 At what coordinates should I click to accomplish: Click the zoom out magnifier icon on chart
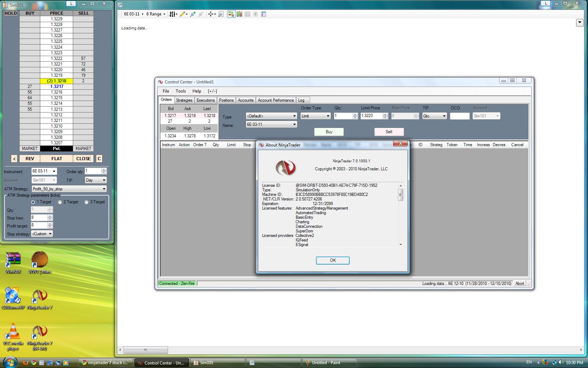point(201,14)
